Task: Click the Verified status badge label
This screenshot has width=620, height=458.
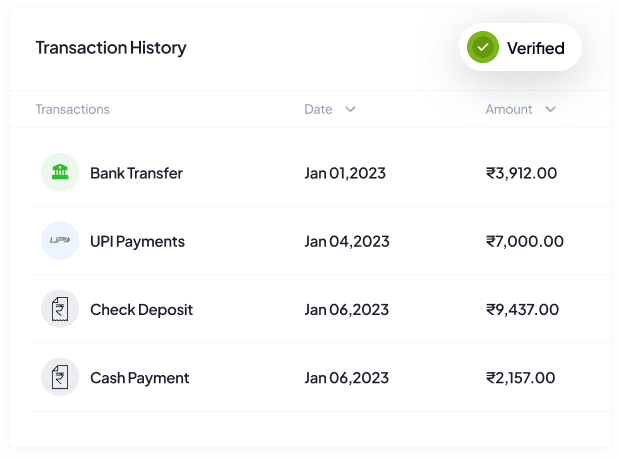Action: coord(535,48)
